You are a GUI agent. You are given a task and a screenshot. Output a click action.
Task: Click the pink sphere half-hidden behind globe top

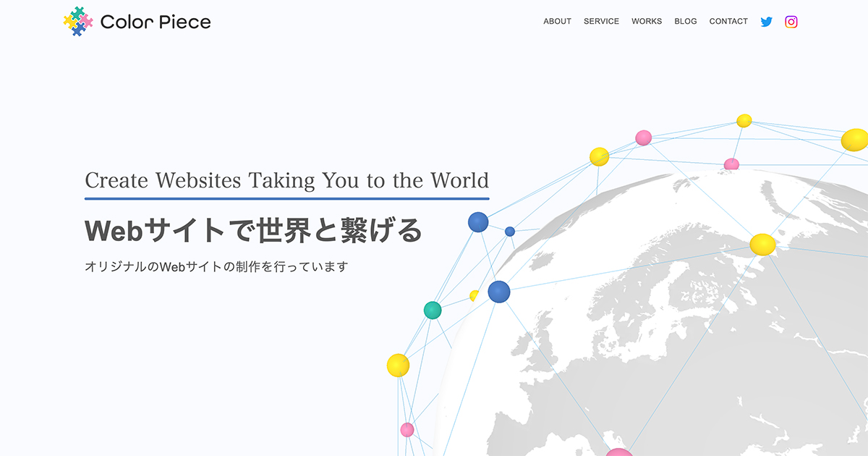tap(731, 164)
